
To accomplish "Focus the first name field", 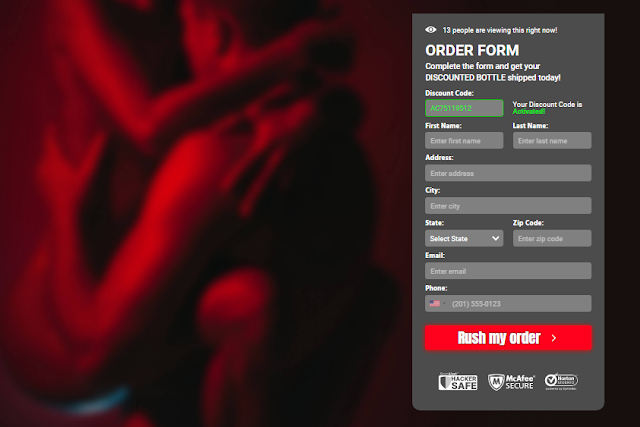I will (464, 140).
